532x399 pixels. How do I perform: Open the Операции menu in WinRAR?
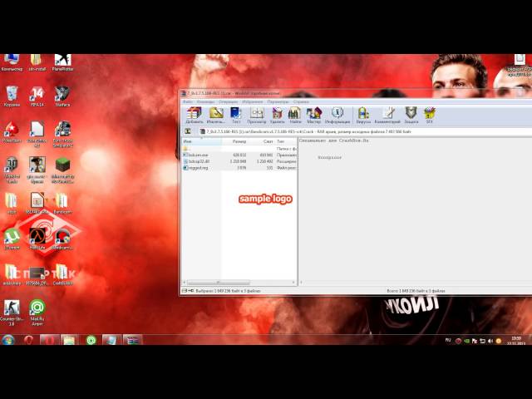(228, 101)
